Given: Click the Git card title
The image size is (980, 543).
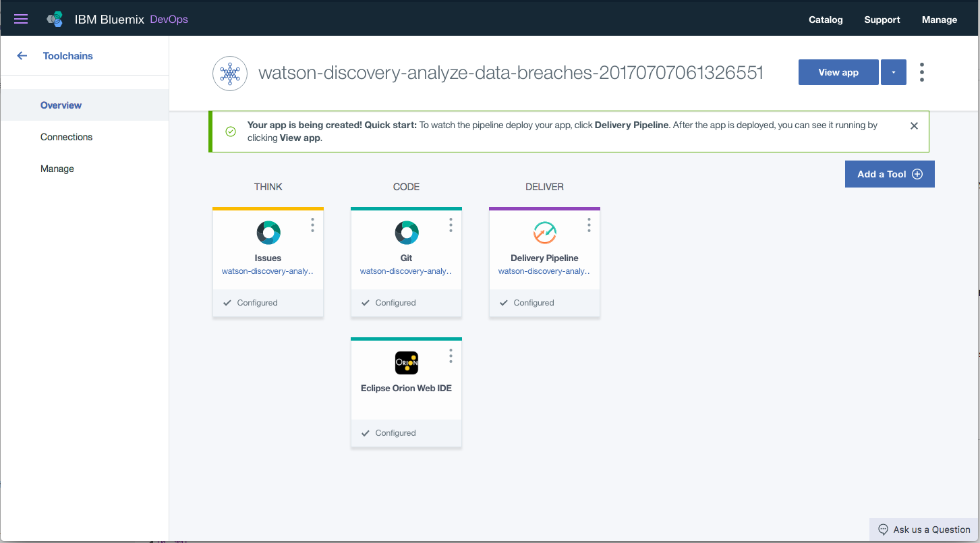Looking at the screenshot, I should 407,258.
